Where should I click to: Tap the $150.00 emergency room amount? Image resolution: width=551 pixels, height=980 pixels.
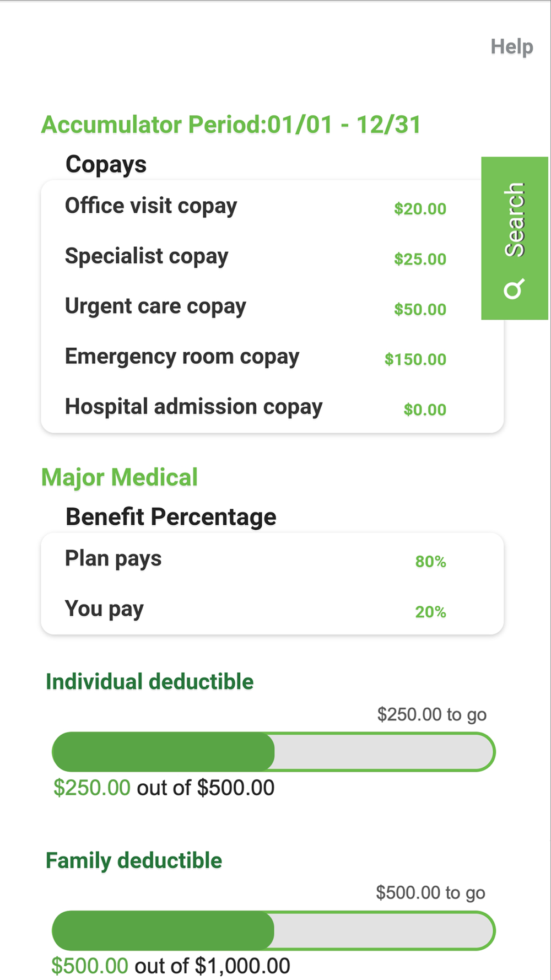[x=415, y=359]
